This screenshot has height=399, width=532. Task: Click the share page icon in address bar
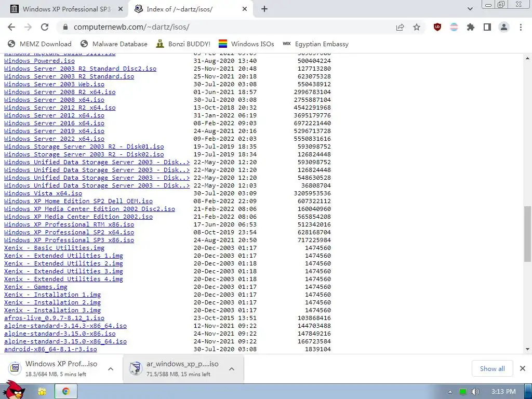pyautogui.click(x=400, y=27)
